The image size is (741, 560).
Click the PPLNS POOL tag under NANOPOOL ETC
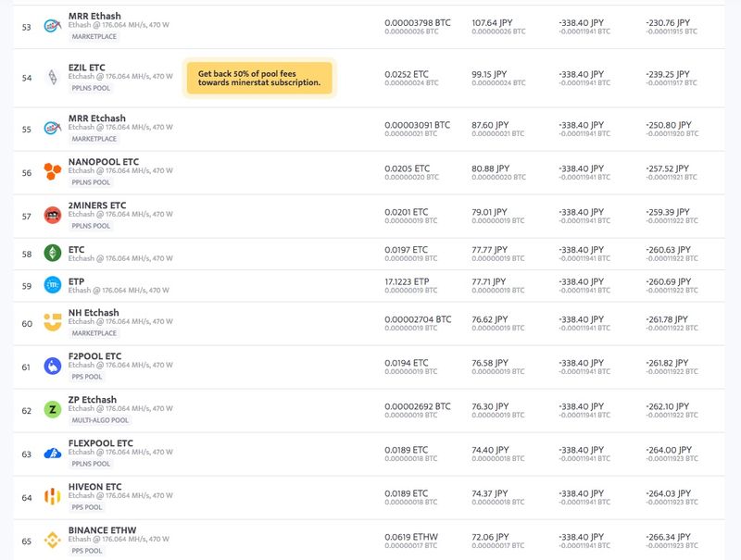coord(90,182)
